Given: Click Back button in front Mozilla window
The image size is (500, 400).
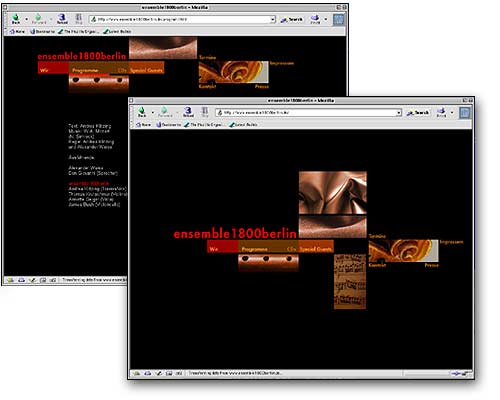Looking at the screenshot, I should pos(142,112).
